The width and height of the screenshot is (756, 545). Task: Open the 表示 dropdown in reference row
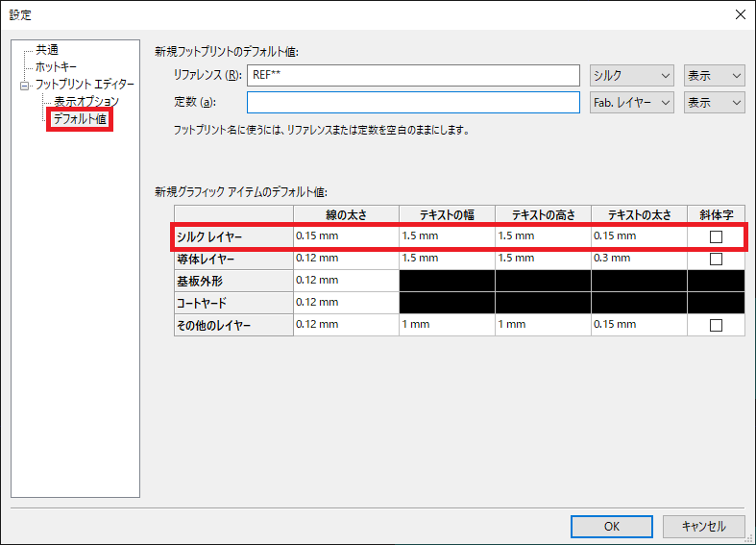pos(714,76)
